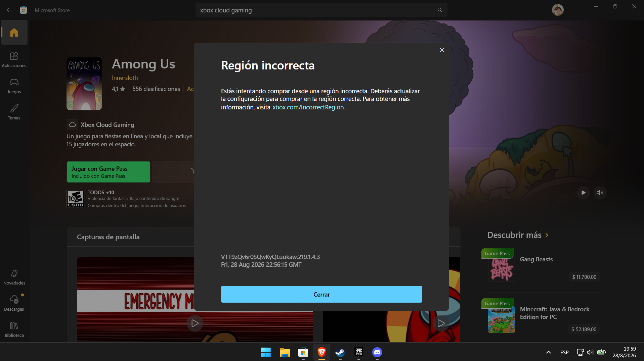Open the user profile avatar

pos(558,10)
